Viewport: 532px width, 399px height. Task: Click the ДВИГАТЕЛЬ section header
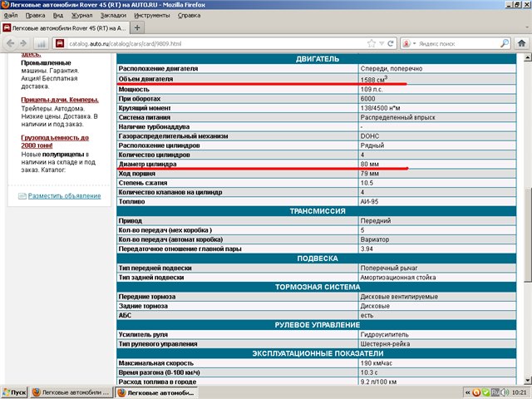click(x=317, y=59)
